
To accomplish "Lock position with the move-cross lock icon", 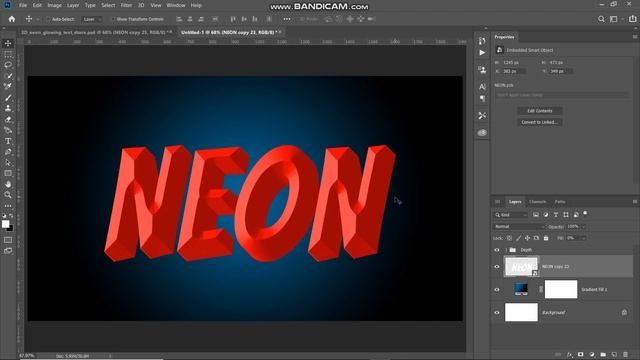I will 527,238.
